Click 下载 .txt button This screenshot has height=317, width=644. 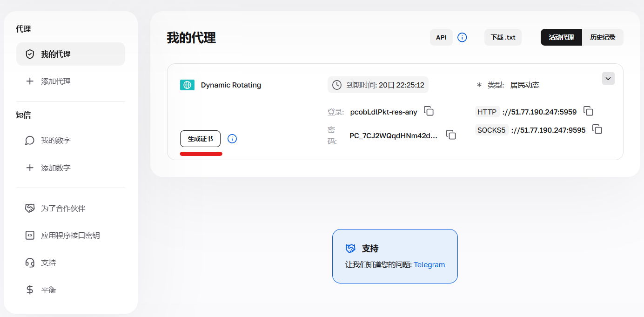(x=503, y=37)
